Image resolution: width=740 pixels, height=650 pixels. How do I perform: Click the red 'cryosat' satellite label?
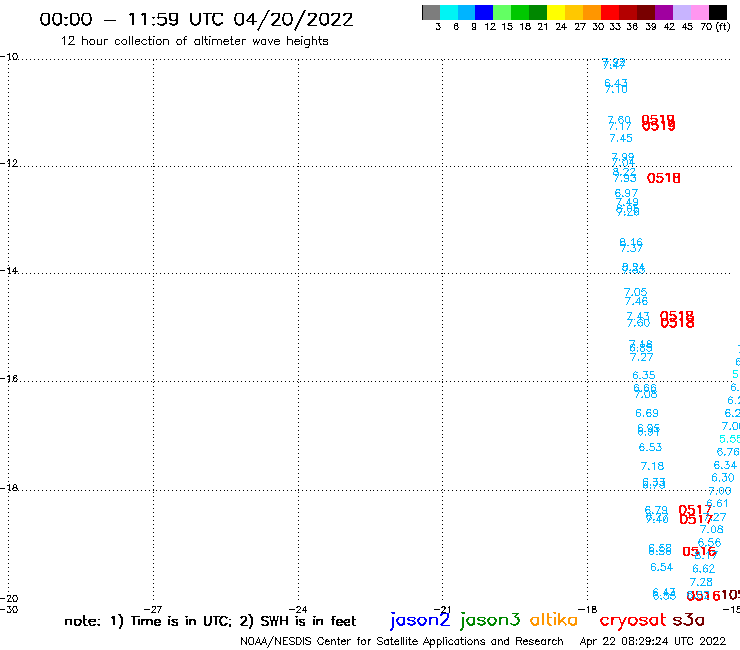(x=632, y=621)
